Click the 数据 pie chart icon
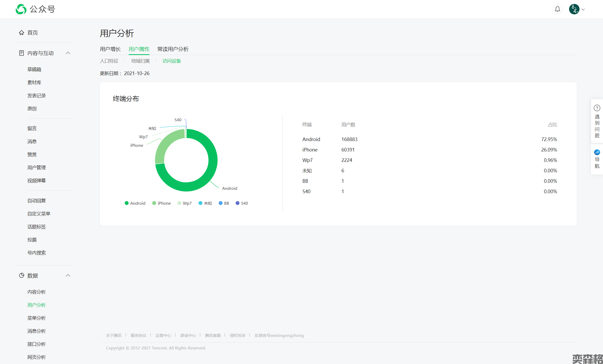Viewport: 603px width, 364px height. [21, 276]
